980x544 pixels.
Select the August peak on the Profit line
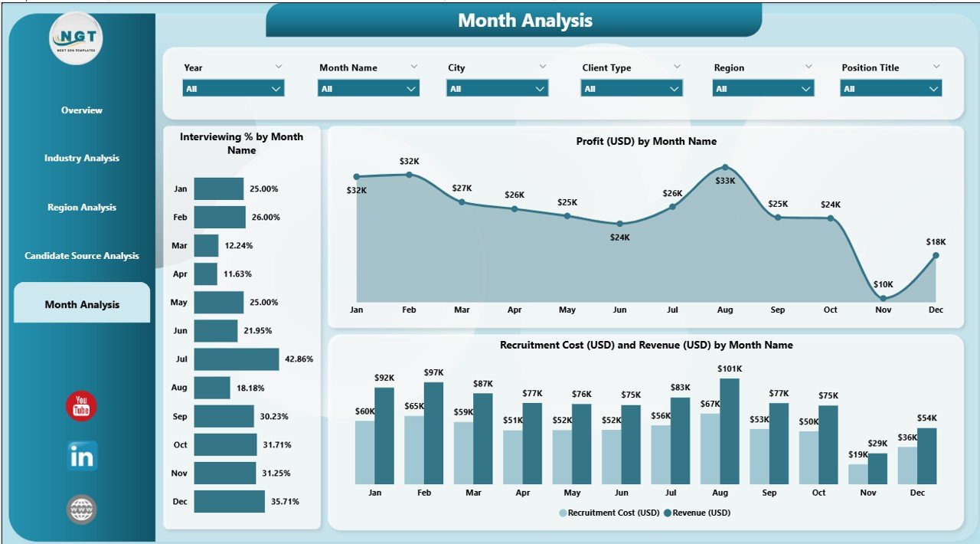pyautogui.click(x=725, y=166)
